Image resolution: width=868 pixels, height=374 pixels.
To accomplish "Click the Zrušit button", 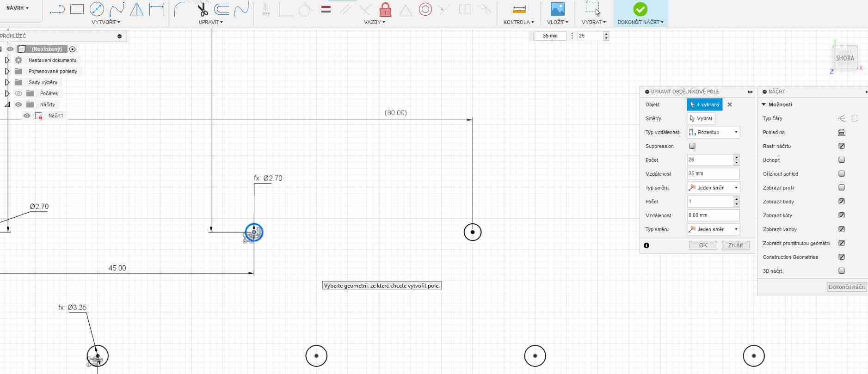I will tap(735, 245).
